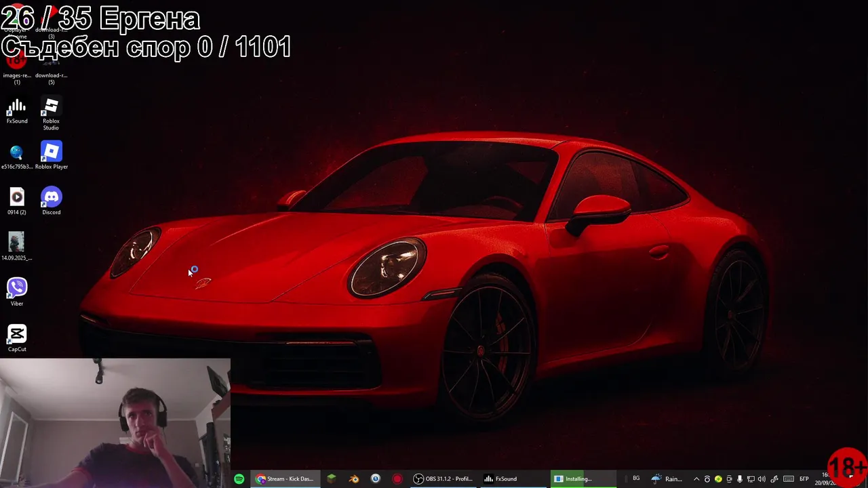This screenshot has height=488, width=868.
Task: Open the Rain weather widget in the taskbar
Action: (x=666, y=479)
